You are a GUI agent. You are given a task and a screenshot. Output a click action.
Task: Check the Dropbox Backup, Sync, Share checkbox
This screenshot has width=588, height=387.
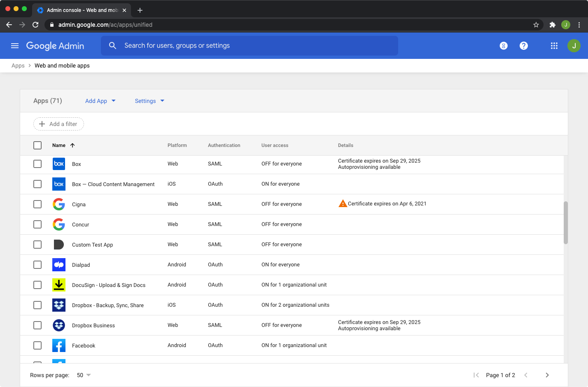(x=37, y=305)
